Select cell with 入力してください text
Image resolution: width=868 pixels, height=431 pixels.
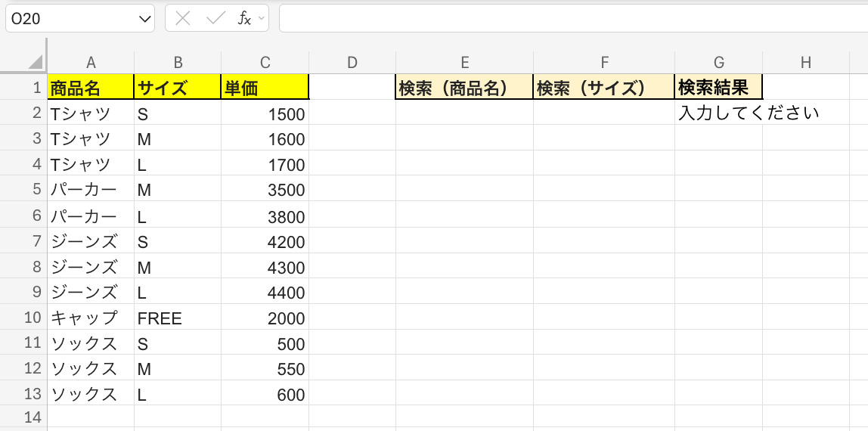point(718,113)
